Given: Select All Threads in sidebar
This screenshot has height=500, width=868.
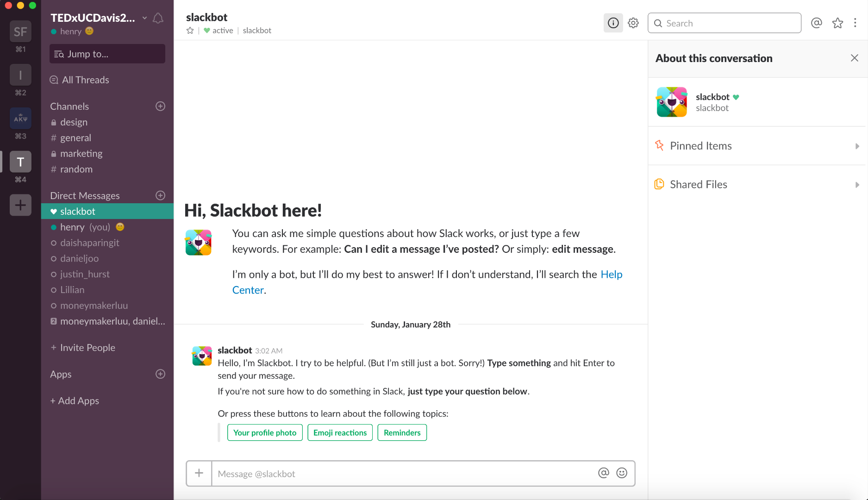Looking at the screenshot, I should [85, 80].
